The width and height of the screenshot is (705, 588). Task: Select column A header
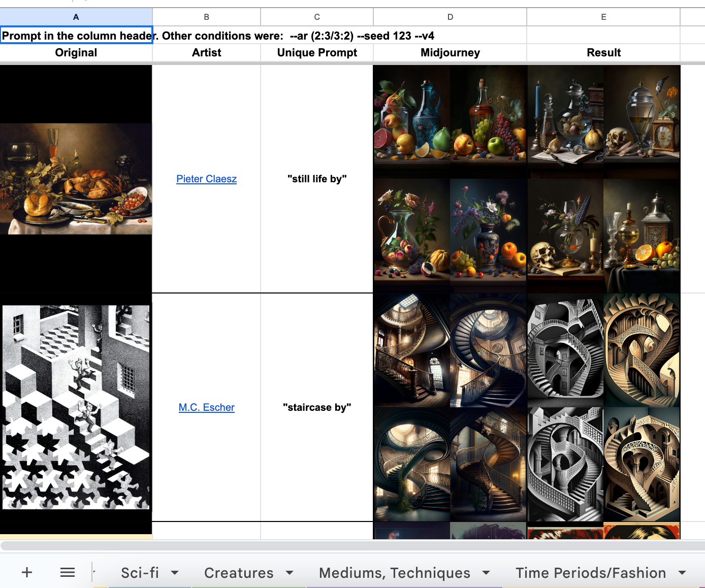pyautogui.click(x=76, y=17)
